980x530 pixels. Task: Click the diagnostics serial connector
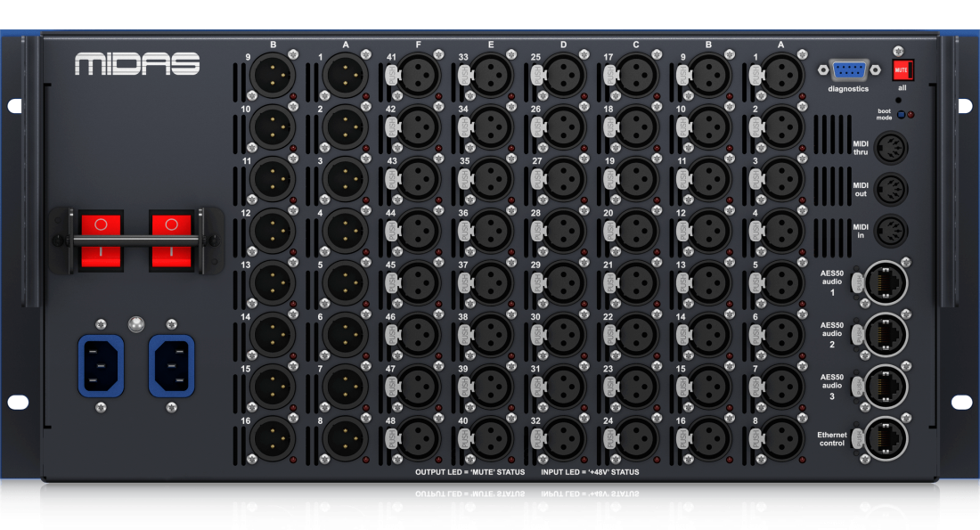point(847,68)
